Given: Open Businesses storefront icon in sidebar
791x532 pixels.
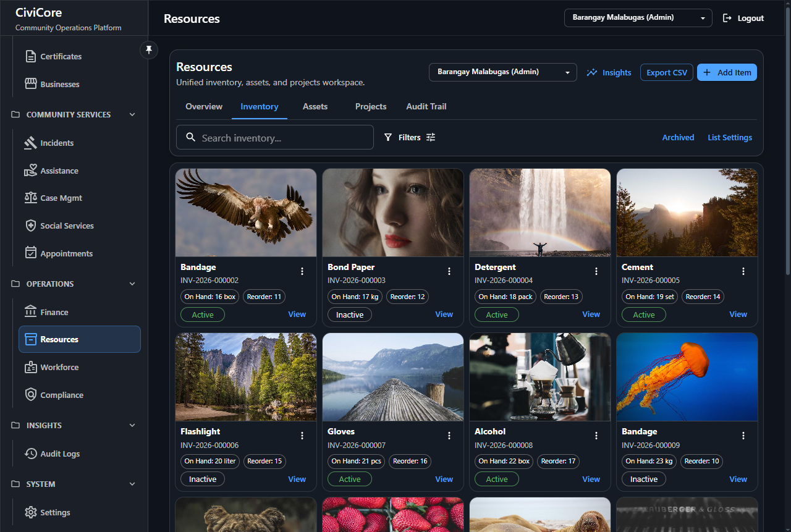Looking at the screenshot, I should [30, 84].
